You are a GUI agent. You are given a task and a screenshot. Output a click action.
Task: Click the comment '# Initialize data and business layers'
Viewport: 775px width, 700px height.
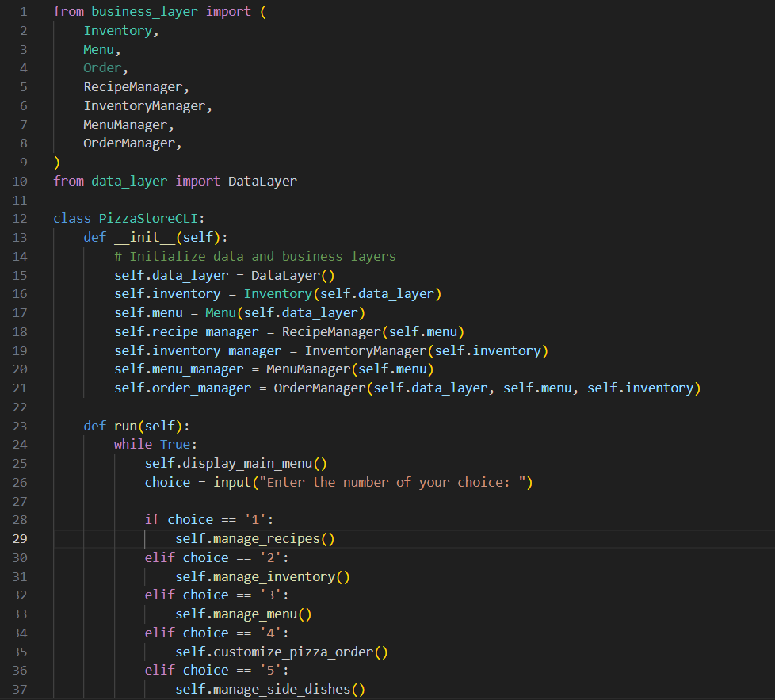click(x=255, y=256)
